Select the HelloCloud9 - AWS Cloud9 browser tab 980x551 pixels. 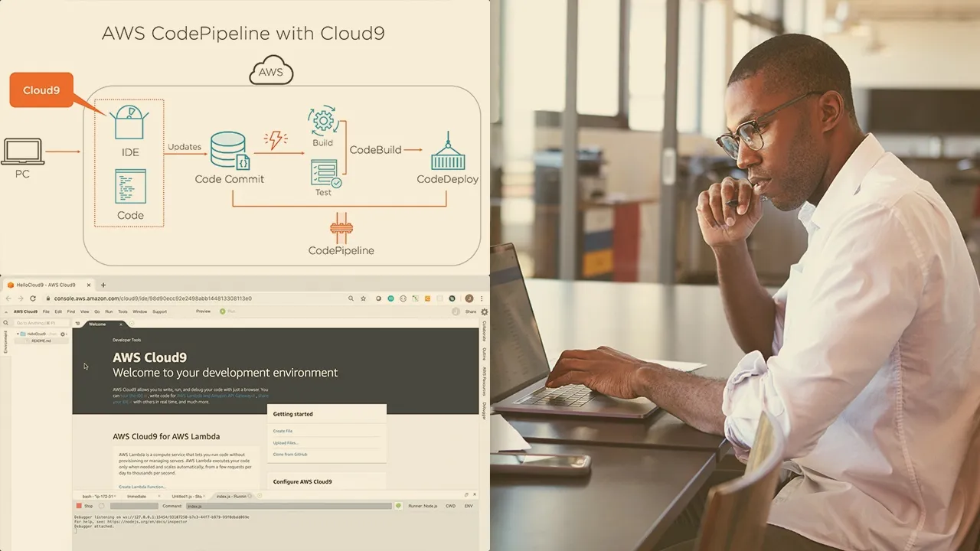click(x=47, y=285)
